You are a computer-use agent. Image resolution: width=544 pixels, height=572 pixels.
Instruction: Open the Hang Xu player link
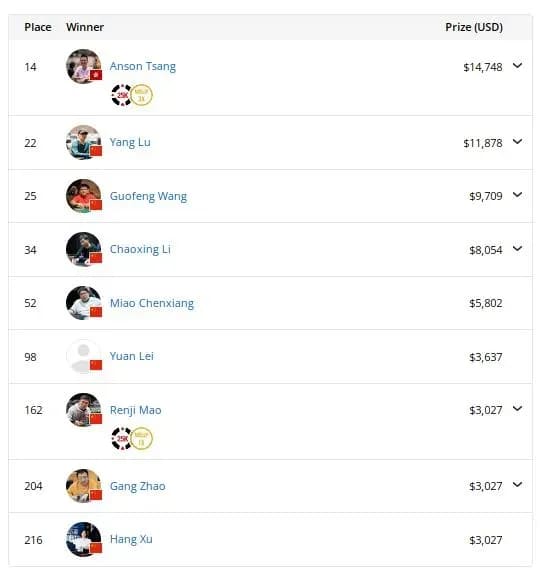coord(131,539)
